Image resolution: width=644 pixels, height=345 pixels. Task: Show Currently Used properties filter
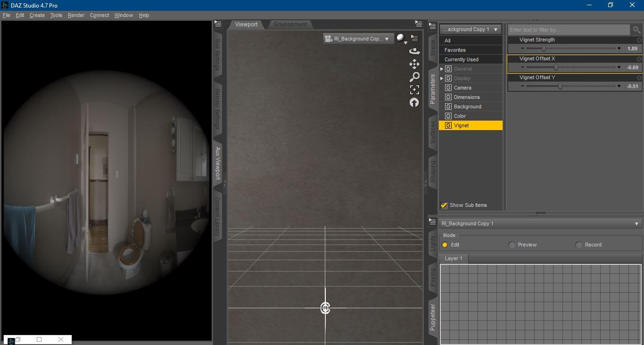point(471,59)
